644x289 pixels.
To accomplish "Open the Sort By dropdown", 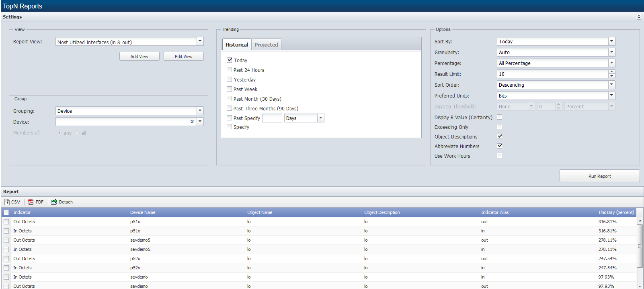I will click(612, 41).
